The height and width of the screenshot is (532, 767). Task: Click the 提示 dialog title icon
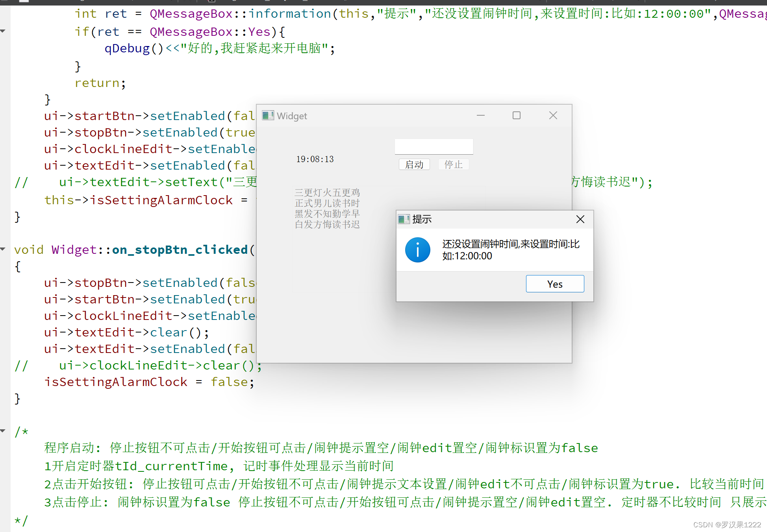point(404,219)
